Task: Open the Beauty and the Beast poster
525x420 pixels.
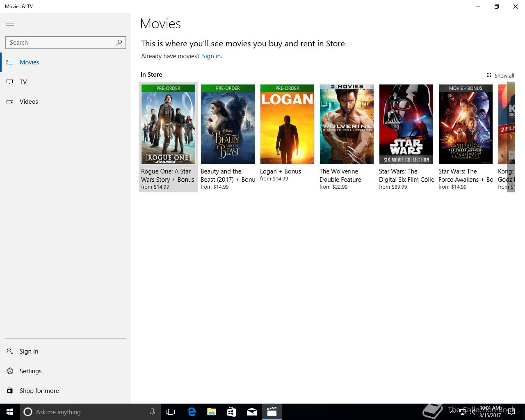Action: click(228, 124)
